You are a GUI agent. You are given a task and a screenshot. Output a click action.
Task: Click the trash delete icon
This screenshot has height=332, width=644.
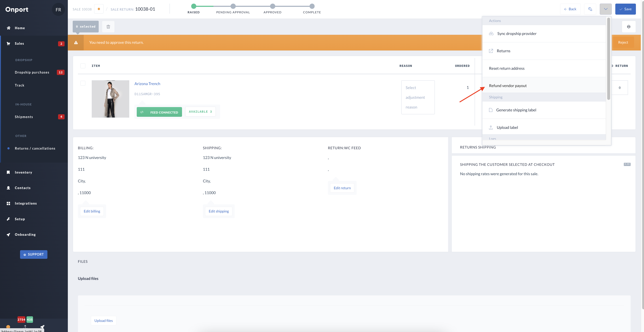(108, 26)
